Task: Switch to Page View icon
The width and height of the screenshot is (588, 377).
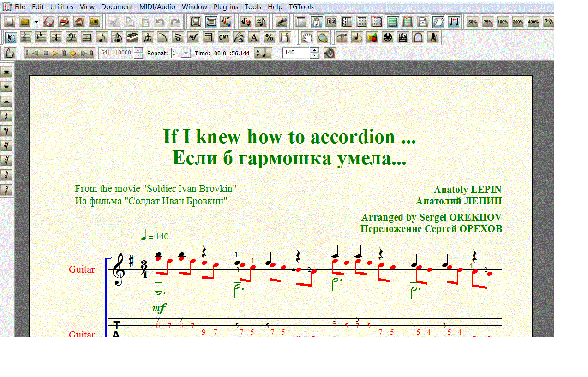Action: 211,22
